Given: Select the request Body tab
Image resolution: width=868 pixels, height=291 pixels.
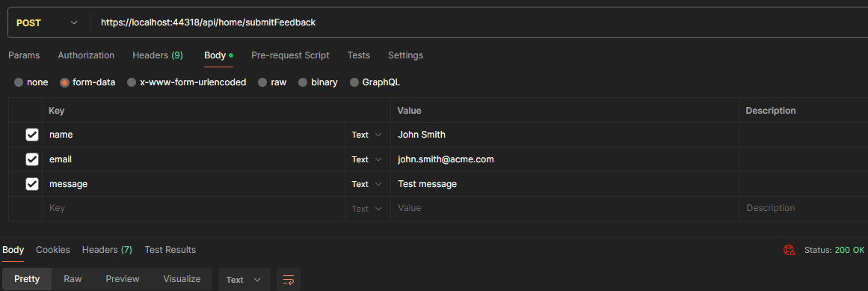Looking at the screenshot, I should (x=218, y=55).
